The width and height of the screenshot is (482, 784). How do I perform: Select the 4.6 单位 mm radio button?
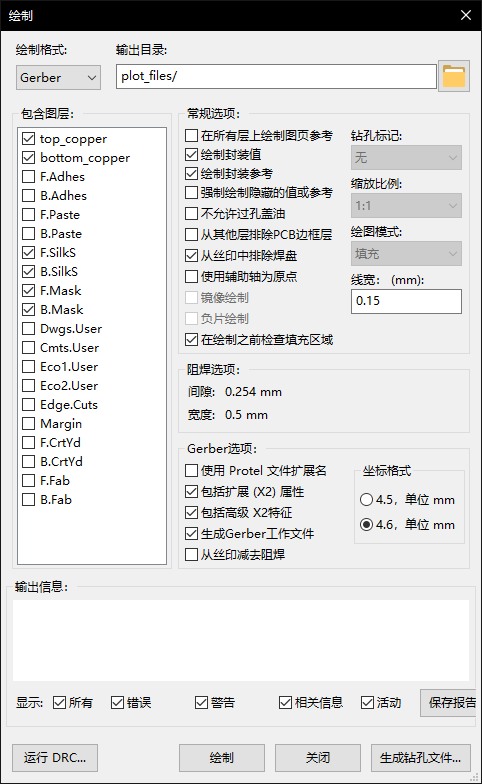(x=366, y=524)
